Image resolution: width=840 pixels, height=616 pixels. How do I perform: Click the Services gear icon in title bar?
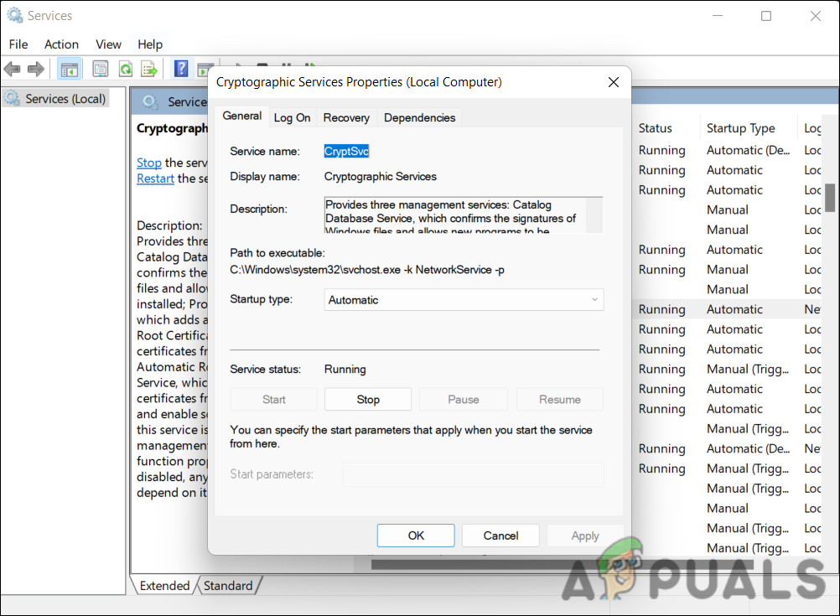tap(14, 16)
